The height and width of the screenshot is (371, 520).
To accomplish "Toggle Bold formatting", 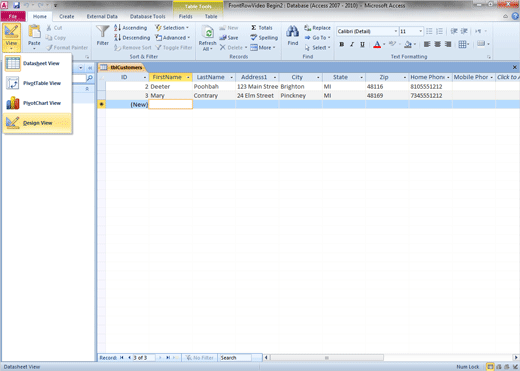I will point(342,44).
